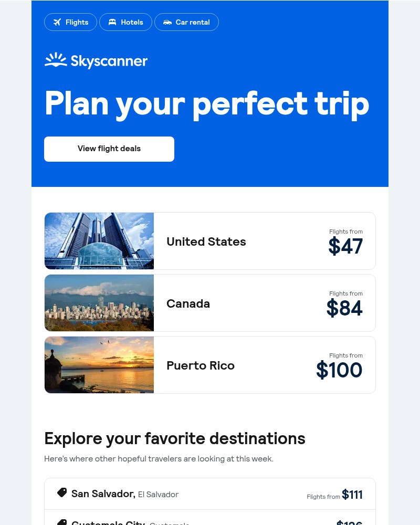Click the $47 flight price
This screenshot has height=525, width=420.
(345, 246)
